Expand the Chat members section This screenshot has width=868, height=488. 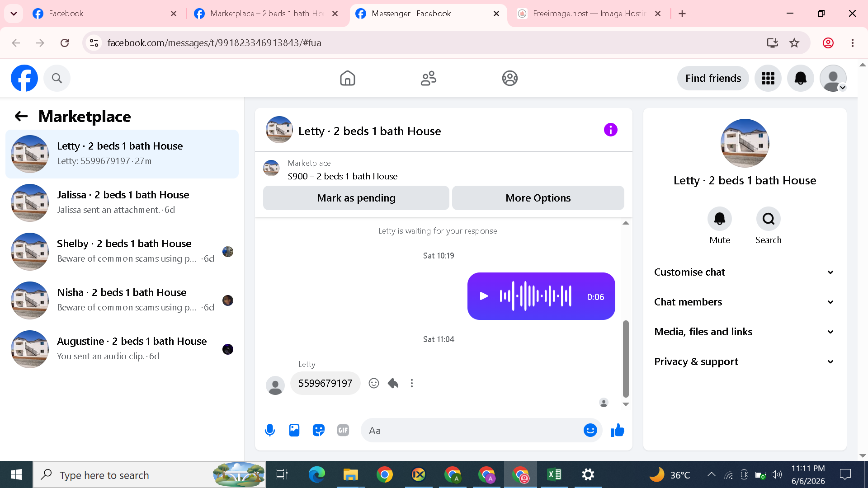pyautogui.click(x=745, y=302)
